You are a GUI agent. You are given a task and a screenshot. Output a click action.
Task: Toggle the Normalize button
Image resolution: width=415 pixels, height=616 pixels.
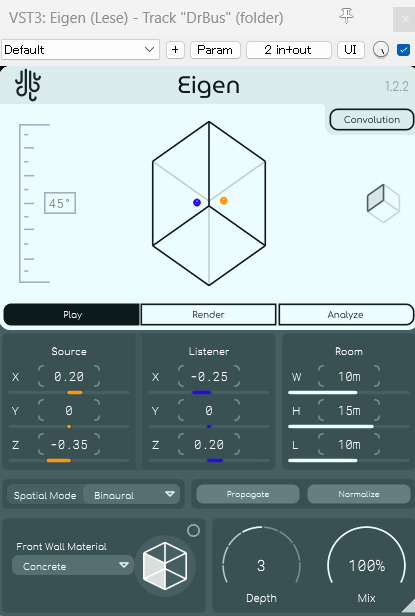pos(359,494)
